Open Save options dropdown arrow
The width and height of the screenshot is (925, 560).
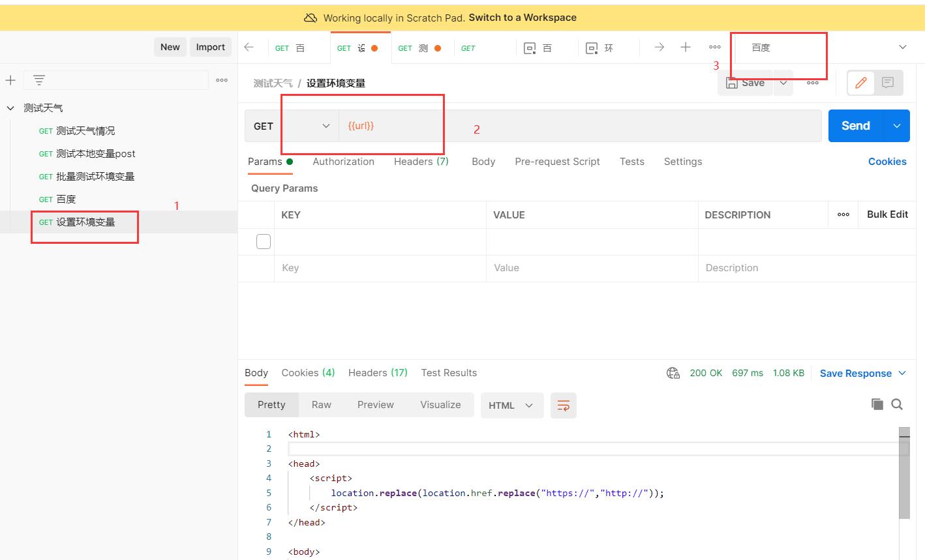(783, 83)
